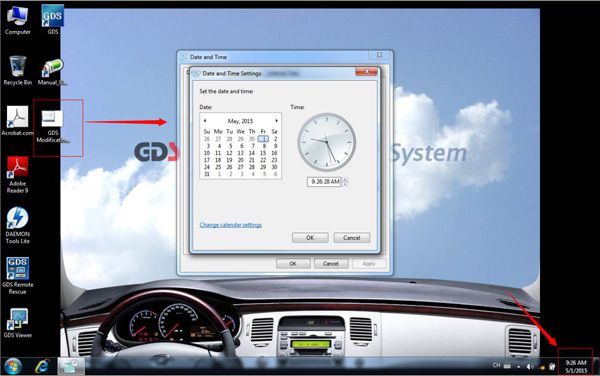Image resolution: width=600 pixels, height=376 pixels.
Task: Select May 1 in the calendar
Action: pos(263,139)
